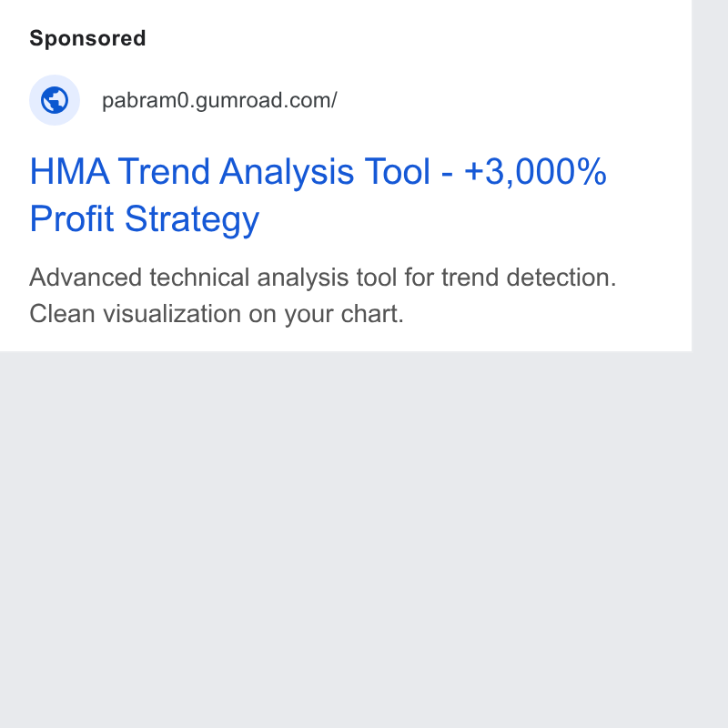Click 'your chart.' at the description end
The width and height of the screenshot is (728, 728).
click(344, 314)
